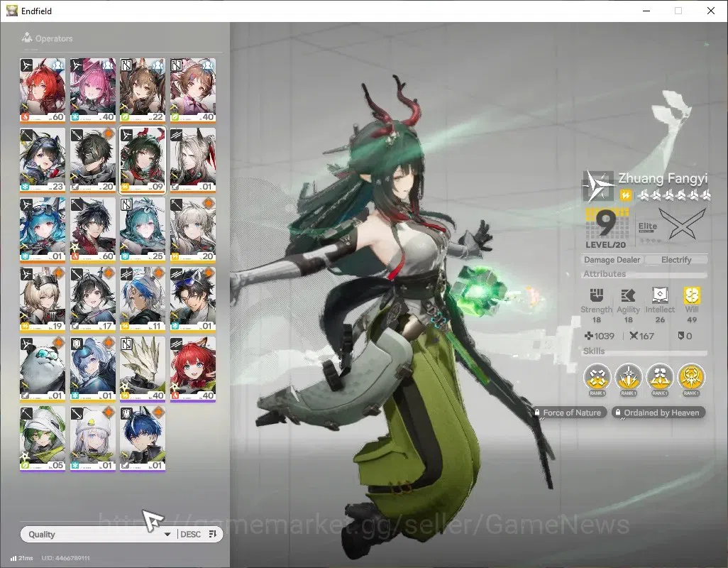Select the panda operator card at level 01
The width and height of the screenshot is (728, 568).
tap(43, 368)
